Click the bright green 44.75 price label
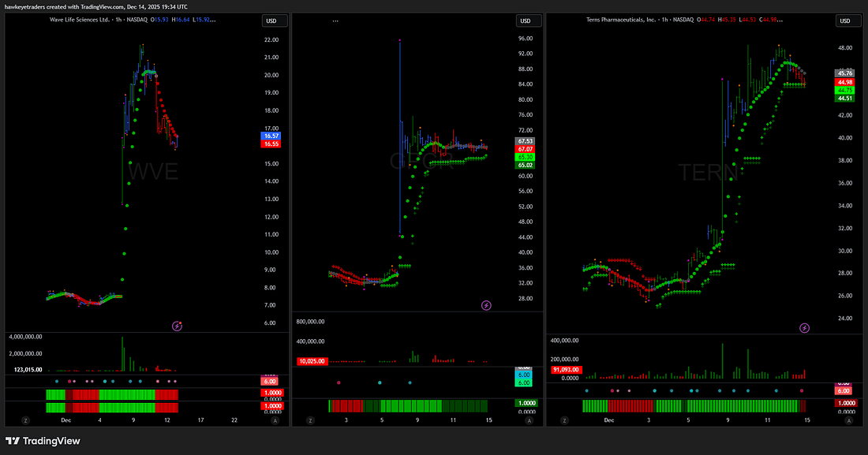Image resolution: width=868 pixels, height=455 pixels. (845, 90)
